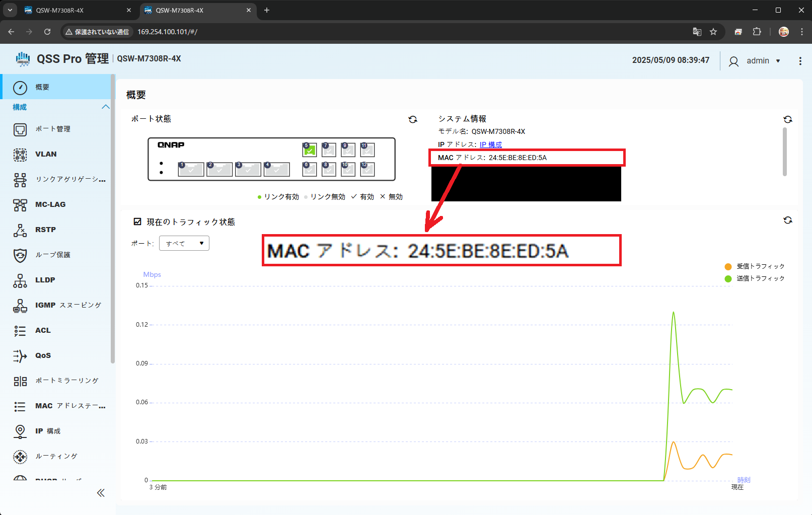
Task: Click the IP 構成 hyperlink
Action: (x=491, y=144)
